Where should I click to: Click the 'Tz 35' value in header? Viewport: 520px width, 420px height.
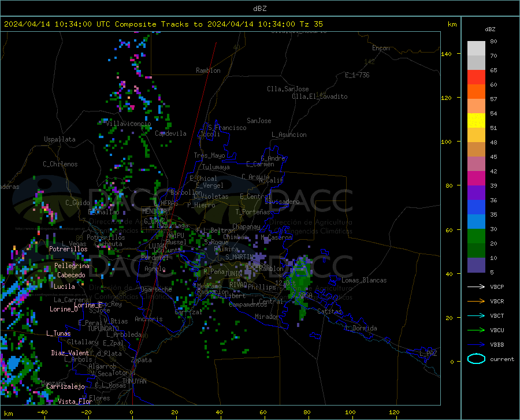(311, 24)
